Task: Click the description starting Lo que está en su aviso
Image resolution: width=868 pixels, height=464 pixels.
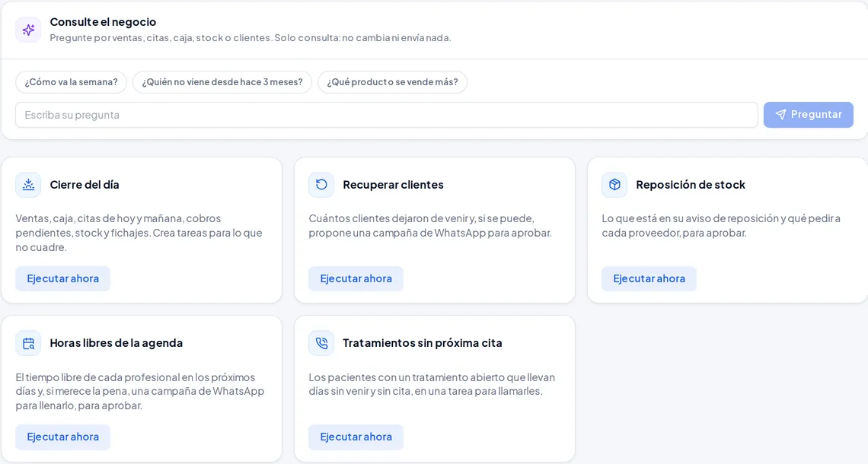Action: pos(721,226)
